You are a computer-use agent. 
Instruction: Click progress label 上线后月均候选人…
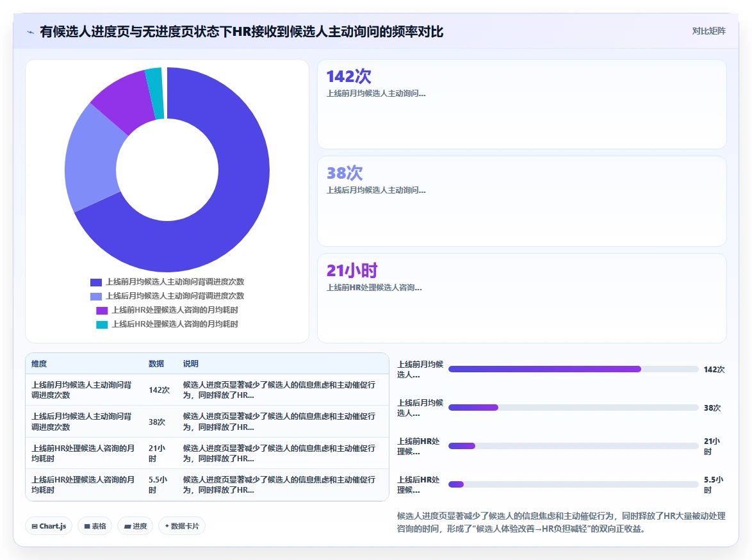pyautogui.click(x=420, y=408)
